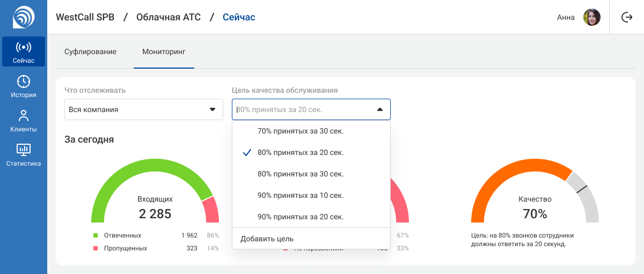The image size is (644, 274).
Task: Click Anna's profile avatar
Action: [591, 17]
